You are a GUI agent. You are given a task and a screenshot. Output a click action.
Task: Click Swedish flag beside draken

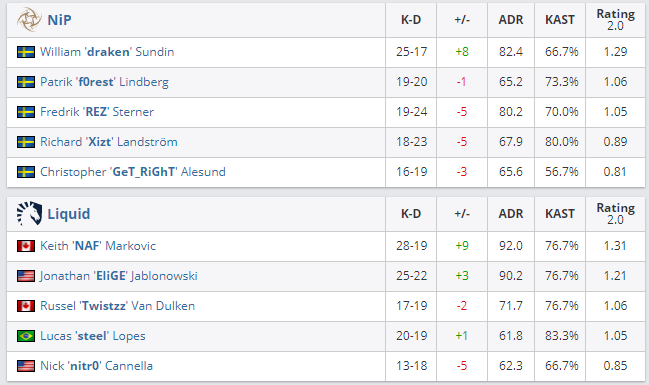(26, 52)
